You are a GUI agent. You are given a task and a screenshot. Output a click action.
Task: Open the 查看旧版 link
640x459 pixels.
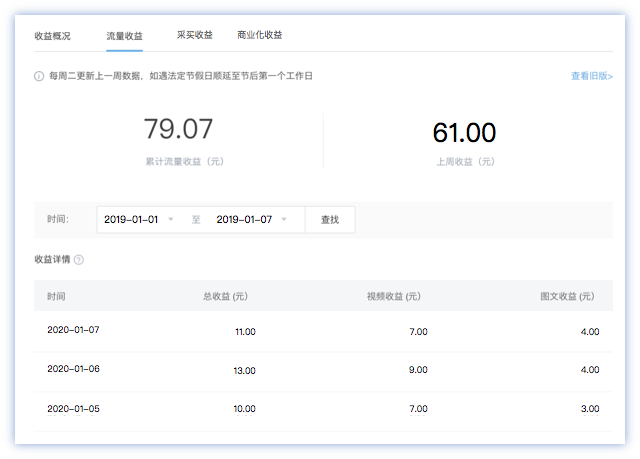pyautogui.click(x=591, y=76)
